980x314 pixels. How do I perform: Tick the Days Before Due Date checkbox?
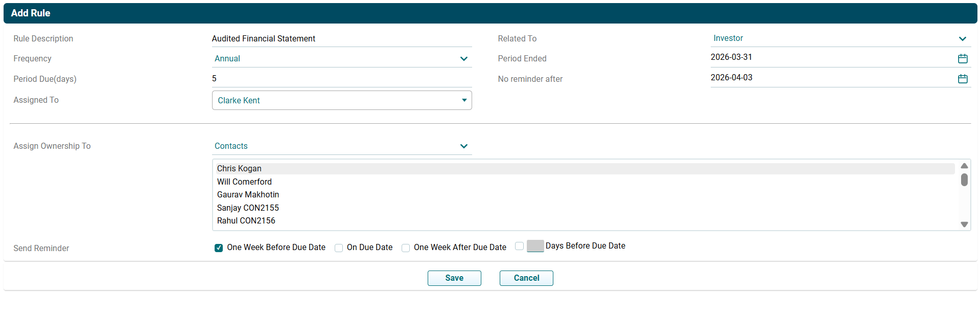(519, 246)
